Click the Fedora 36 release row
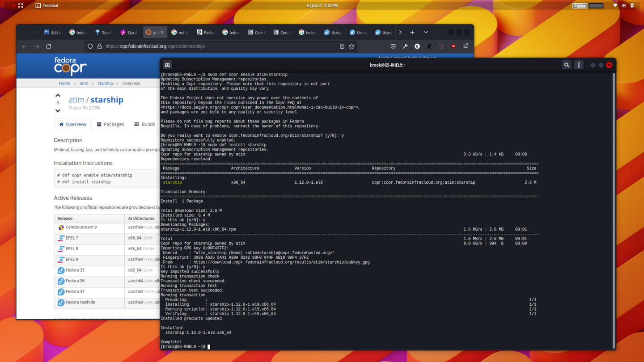This screenshot has width=644, height=362. pyautogui.click(x=107, y=281)
